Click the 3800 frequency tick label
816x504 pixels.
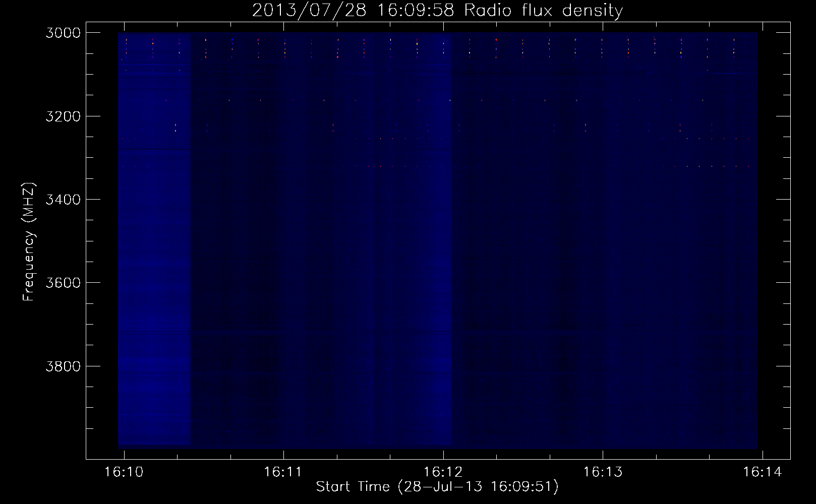coord(63,366)
